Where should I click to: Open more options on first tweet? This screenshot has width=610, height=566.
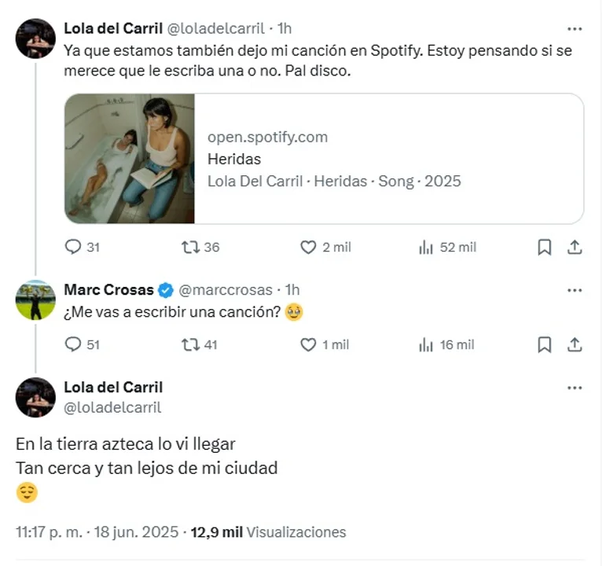point(574,29)
